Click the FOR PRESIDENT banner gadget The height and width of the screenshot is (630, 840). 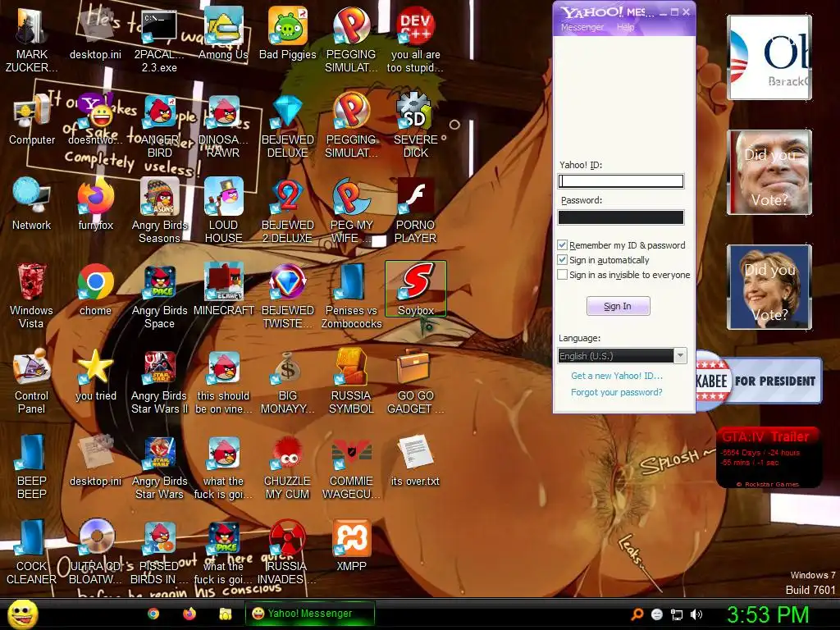pyautogui.click(x=759, y=381)
